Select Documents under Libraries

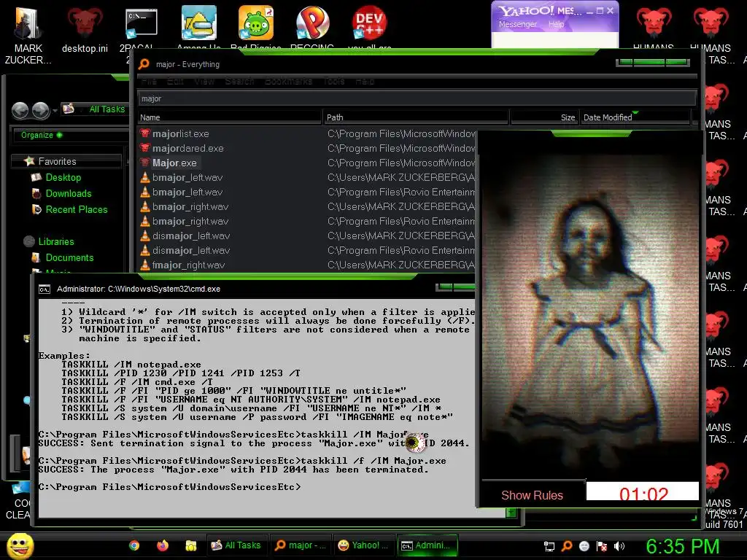coord(69,257)
